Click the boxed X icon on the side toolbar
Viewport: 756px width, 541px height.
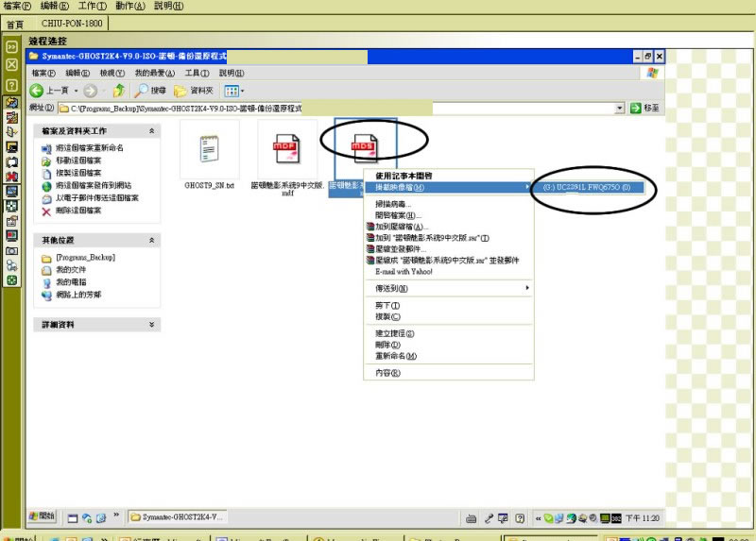pyautogui.click(x=11, y=64)
